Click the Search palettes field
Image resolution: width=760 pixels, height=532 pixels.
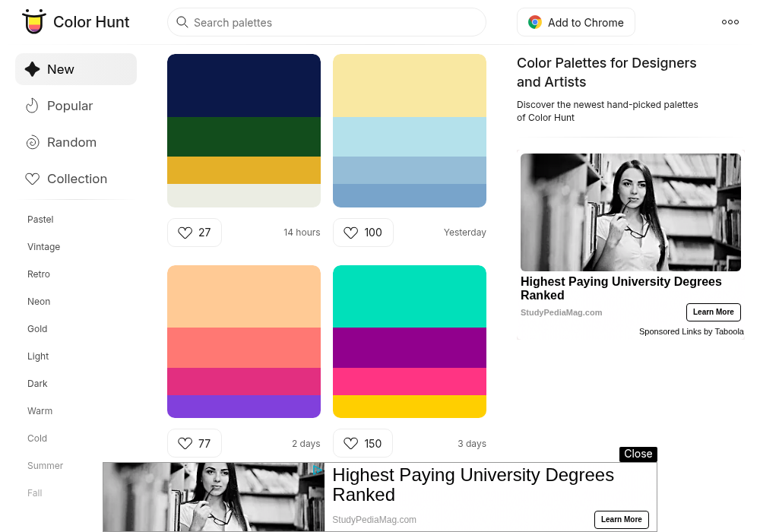(x=327, y=22)
